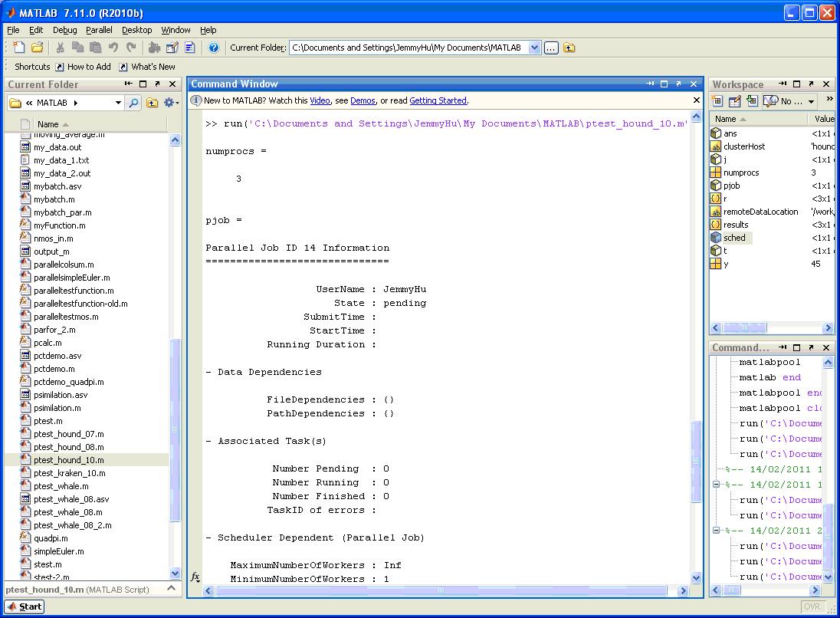Open the Simulink toolbar icon
Screen dimensions: 840x618
[155, 48]
